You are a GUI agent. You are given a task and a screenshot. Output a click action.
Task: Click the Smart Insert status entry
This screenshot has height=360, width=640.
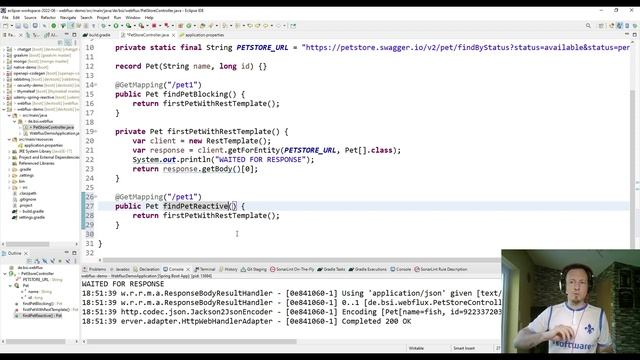pos(464,348)
